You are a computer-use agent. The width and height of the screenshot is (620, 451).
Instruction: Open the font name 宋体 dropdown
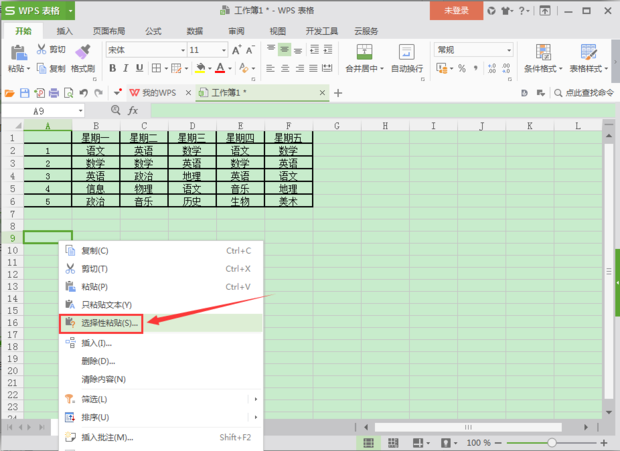(183, 50)
